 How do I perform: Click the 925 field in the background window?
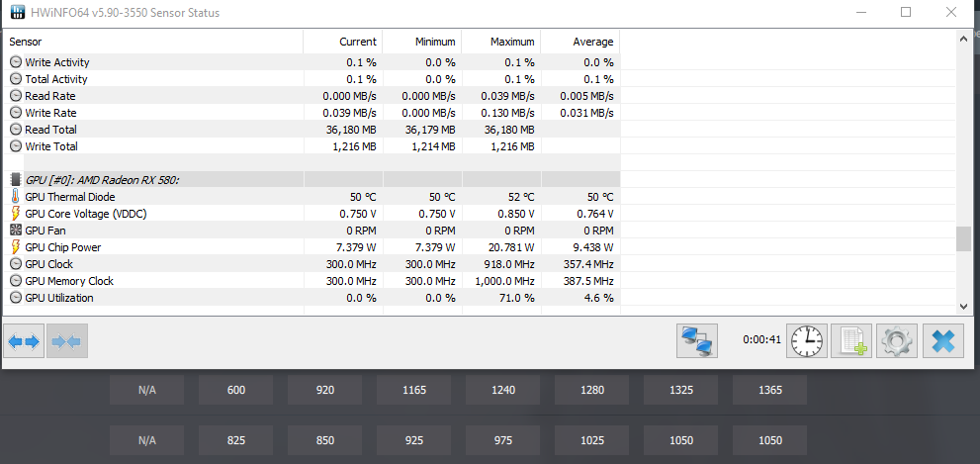click(414, 440)
